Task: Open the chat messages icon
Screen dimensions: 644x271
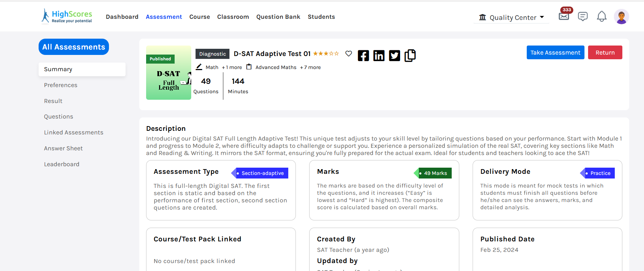Action: 583,16
